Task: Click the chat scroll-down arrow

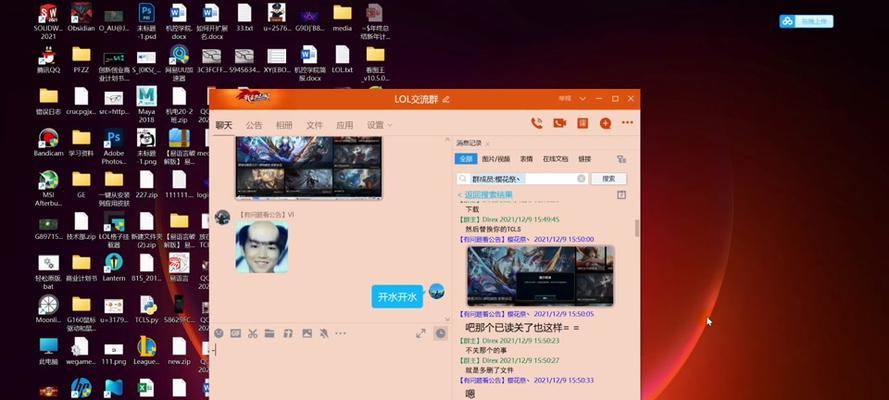Action: (447, 320)
